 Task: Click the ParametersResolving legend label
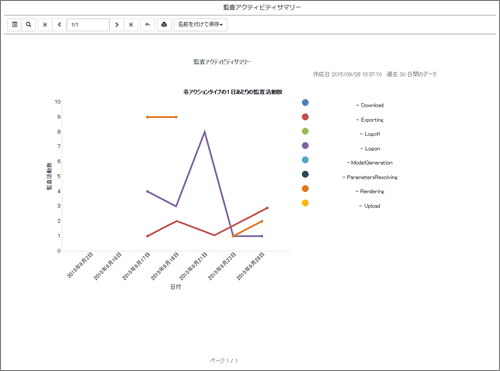pos(370,177)
